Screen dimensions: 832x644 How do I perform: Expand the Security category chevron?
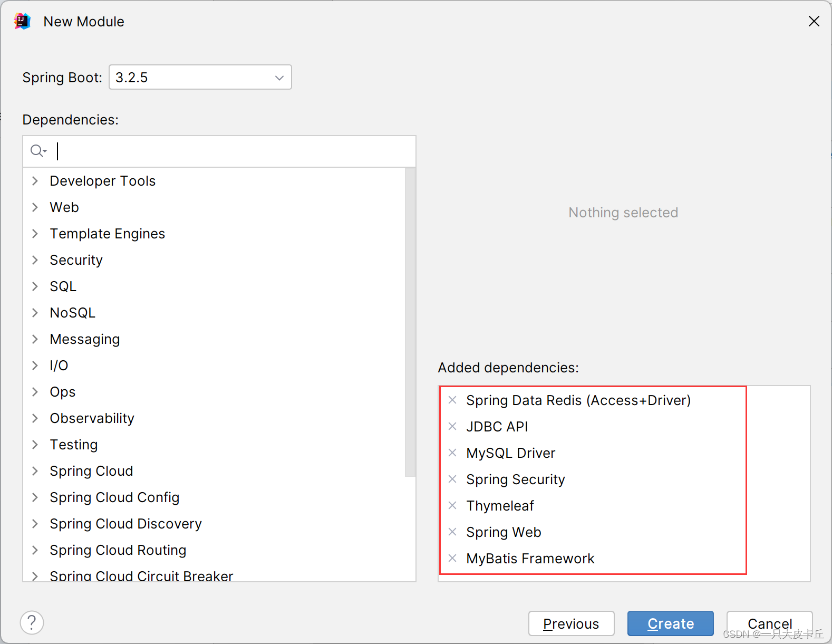tap(35, 260)
